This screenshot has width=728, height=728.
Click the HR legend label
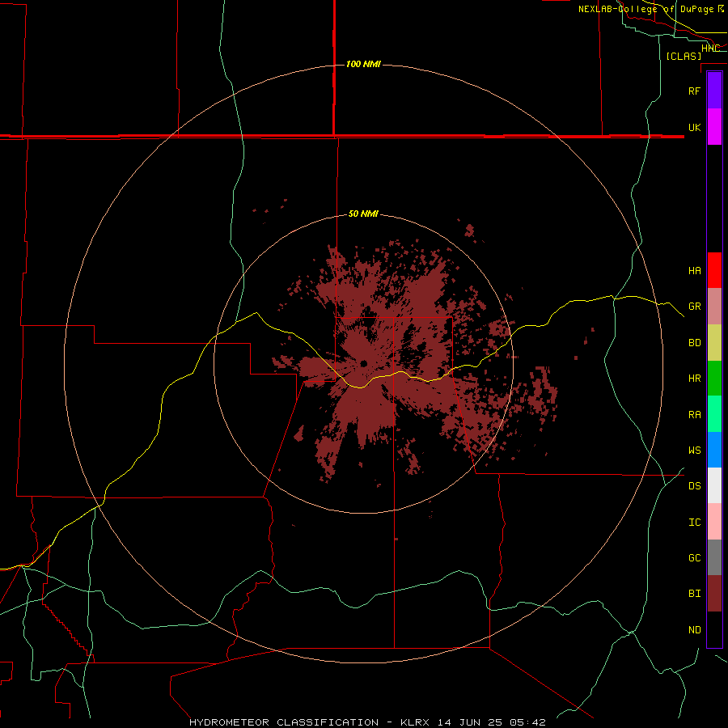click(x=694, y=379)
